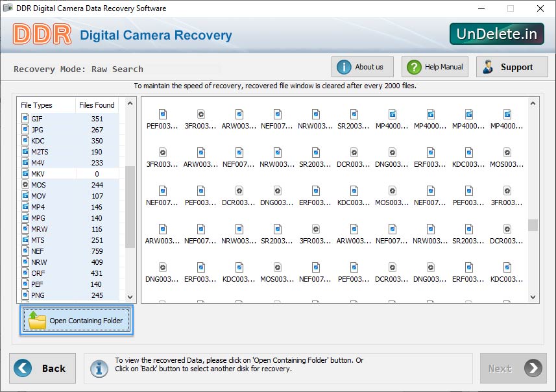This screenshot has height=392, width=556.
Task: Click the MOV file type icon
Action: click(25, 195)
